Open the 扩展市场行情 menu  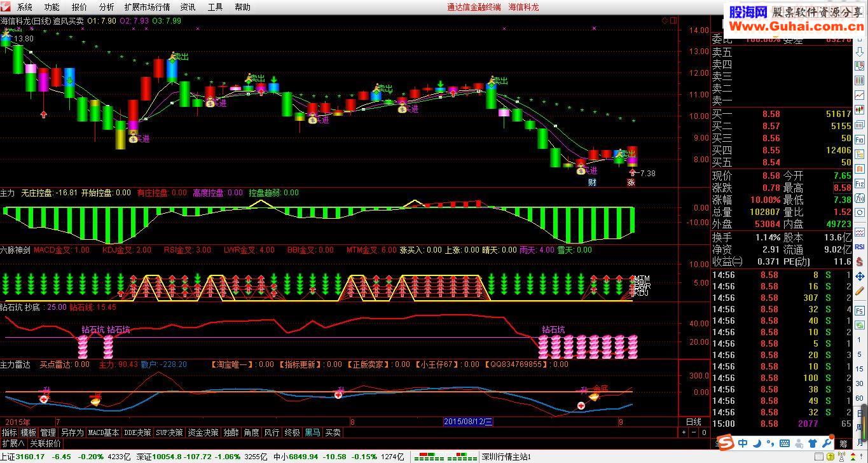point(148,7)
